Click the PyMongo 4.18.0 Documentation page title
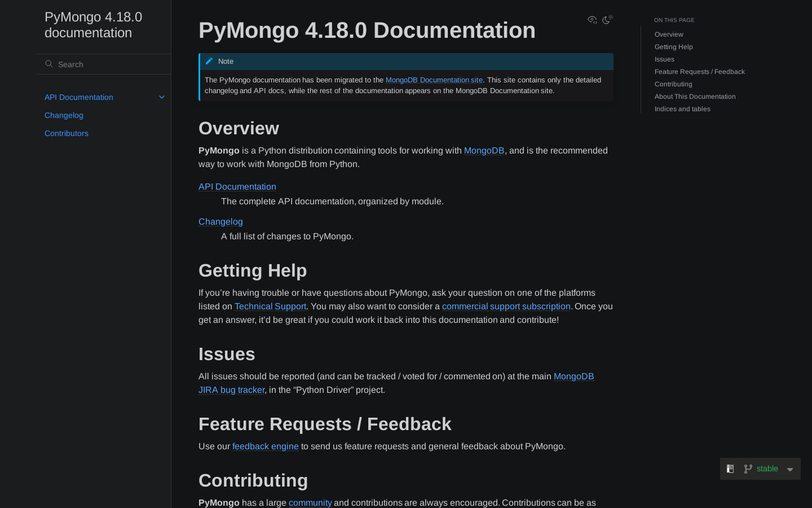This screenshot has height=508, width=812. pyautogui.click(x=367, y=30)
